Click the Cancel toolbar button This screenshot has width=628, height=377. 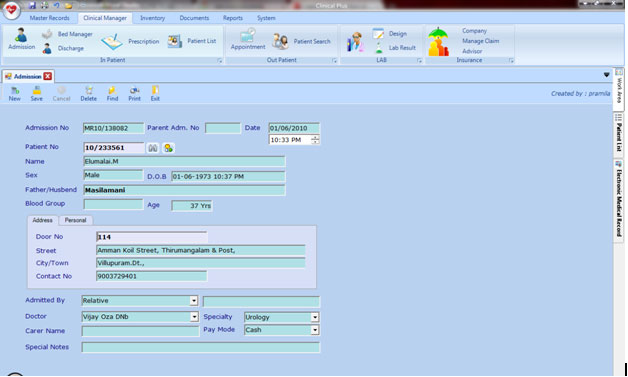click(61, 94)
